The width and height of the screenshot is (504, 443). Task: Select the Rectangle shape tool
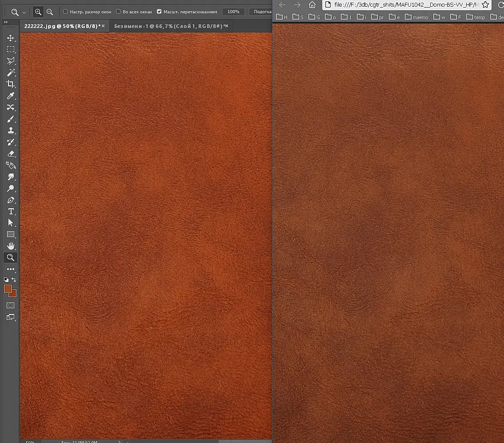11,234
